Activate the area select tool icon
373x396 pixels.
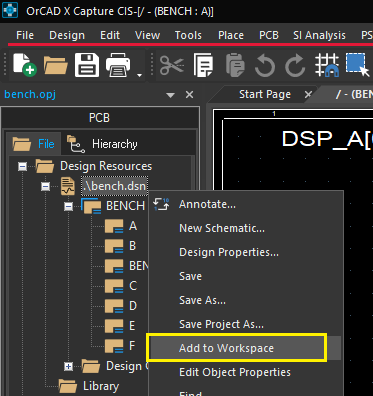click(357, 65)
